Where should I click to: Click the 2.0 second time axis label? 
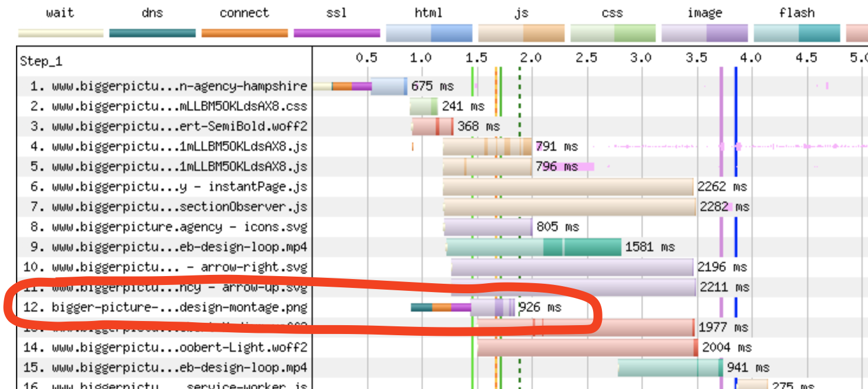[531, 58]
